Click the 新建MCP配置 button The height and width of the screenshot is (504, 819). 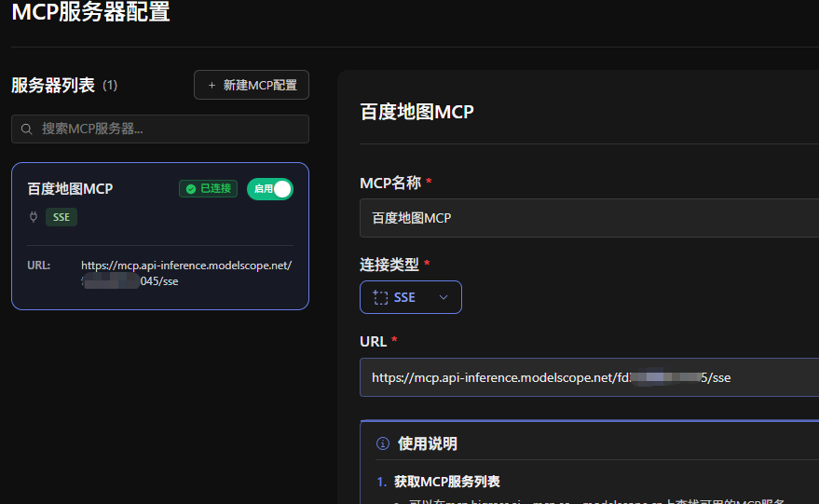coord(252,85)
